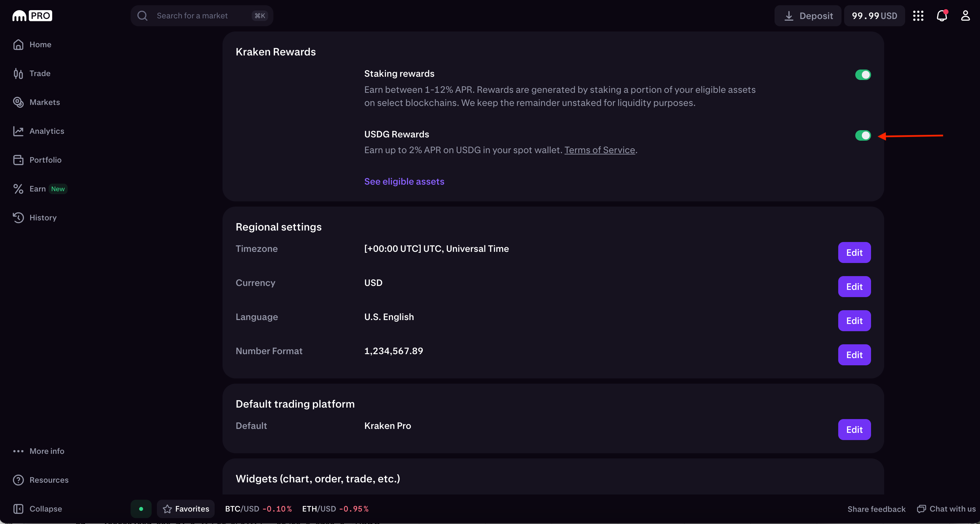Click the 99.99 USD balance
This screenshot has width=980, height=524.
[874, 16]
